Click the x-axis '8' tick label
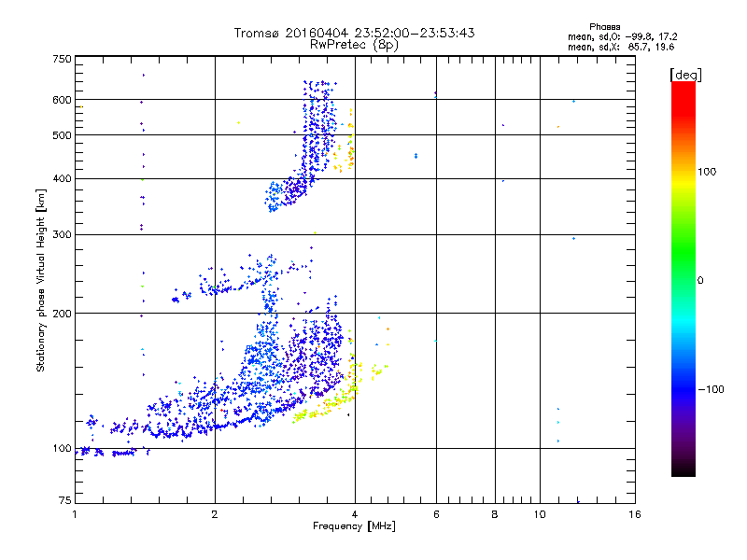747x560 pixels. pyautogui.click(x=495, y=514)
